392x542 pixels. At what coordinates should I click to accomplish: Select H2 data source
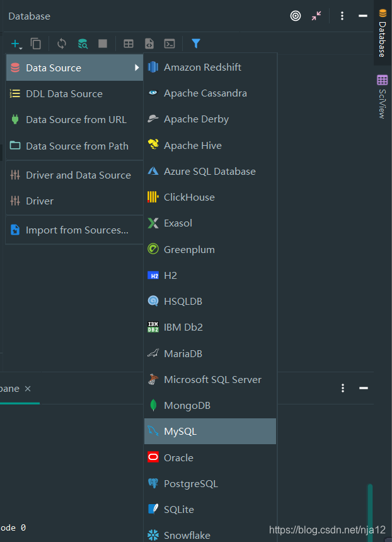coord(210,275)
